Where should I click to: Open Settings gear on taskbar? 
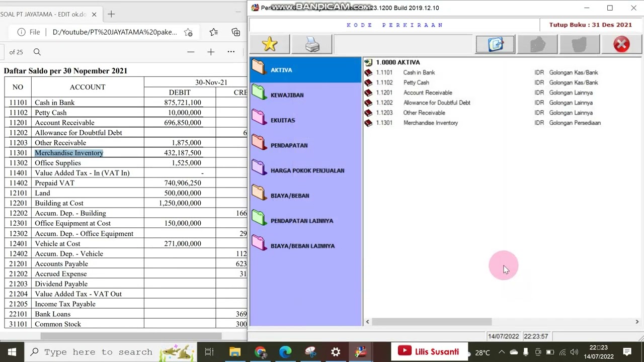coord(336,352)
